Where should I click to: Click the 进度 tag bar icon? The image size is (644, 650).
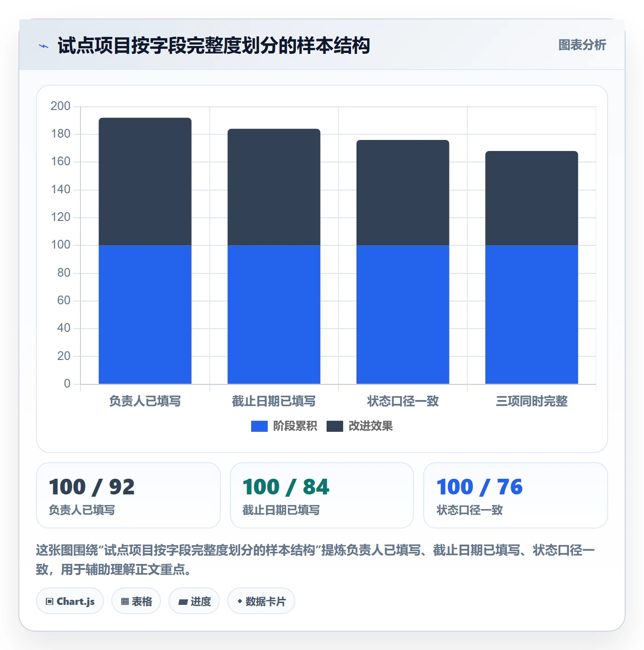183,602
